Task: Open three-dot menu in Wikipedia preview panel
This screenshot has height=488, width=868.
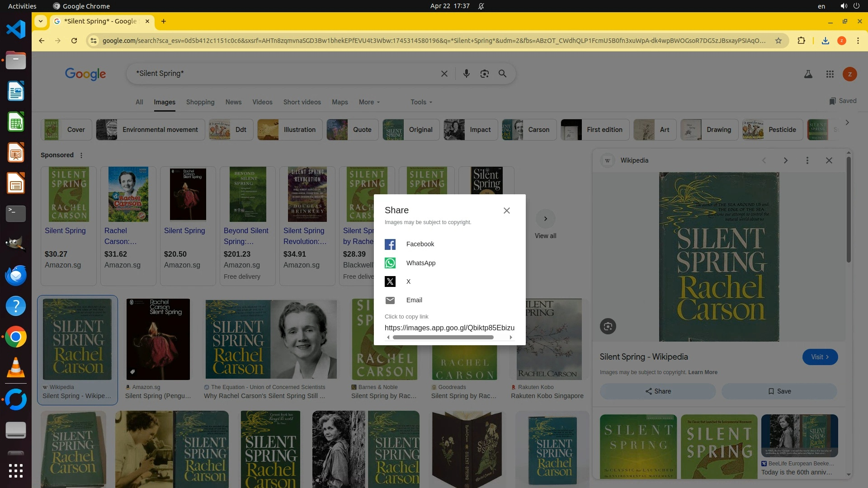Action: click(807, 160)
